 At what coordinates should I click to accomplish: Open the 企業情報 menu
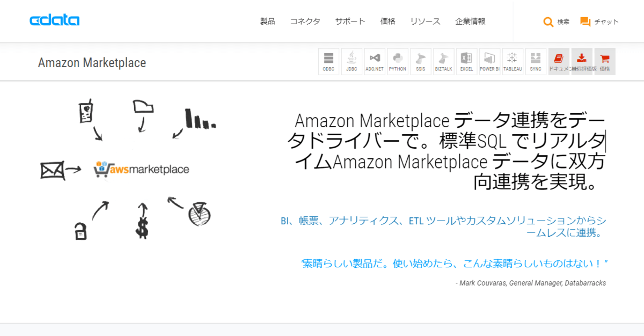point(471,21)
